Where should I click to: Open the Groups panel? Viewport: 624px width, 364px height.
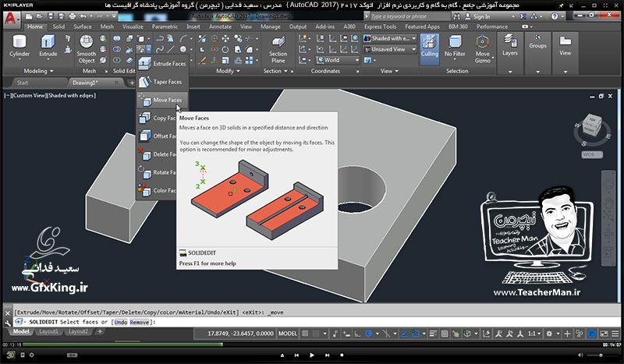(537, 53)
